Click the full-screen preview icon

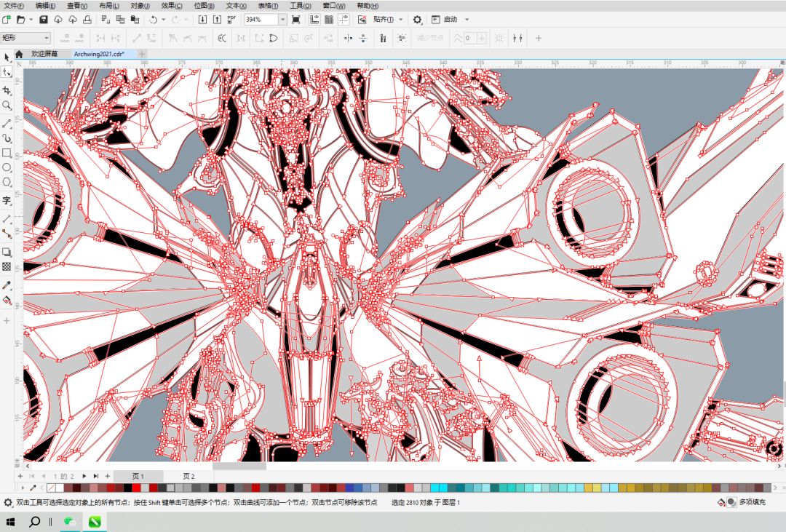tap(295, 20)
